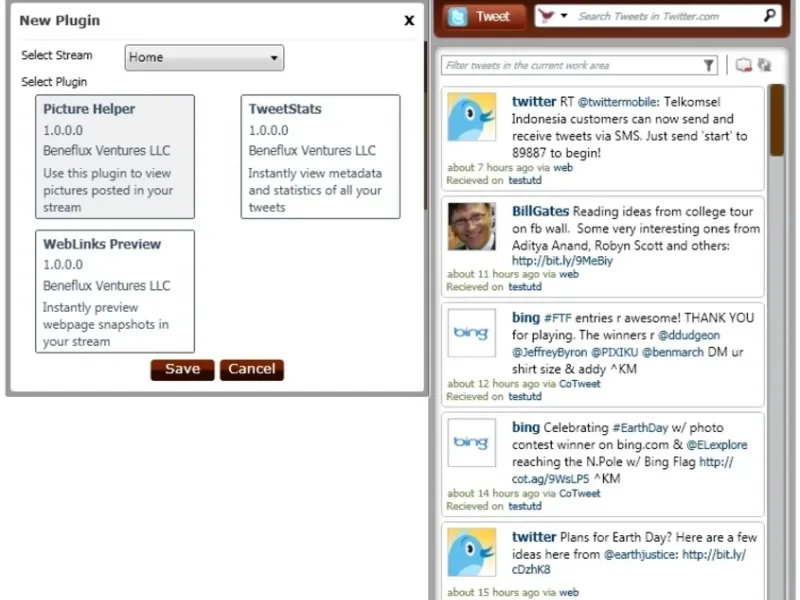Screen dimensions: 800x600
Task: Click twitter username on Earth Day plans tweet
Action: point(534,537)
